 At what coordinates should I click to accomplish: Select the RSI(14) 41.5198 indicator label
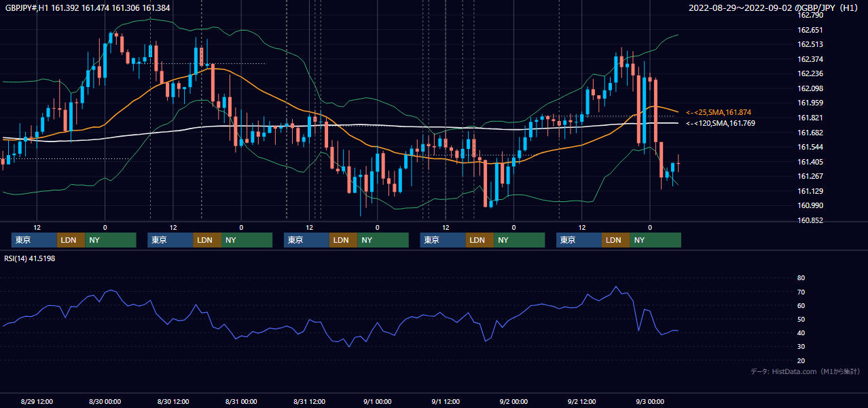click(x=29, y=258)
